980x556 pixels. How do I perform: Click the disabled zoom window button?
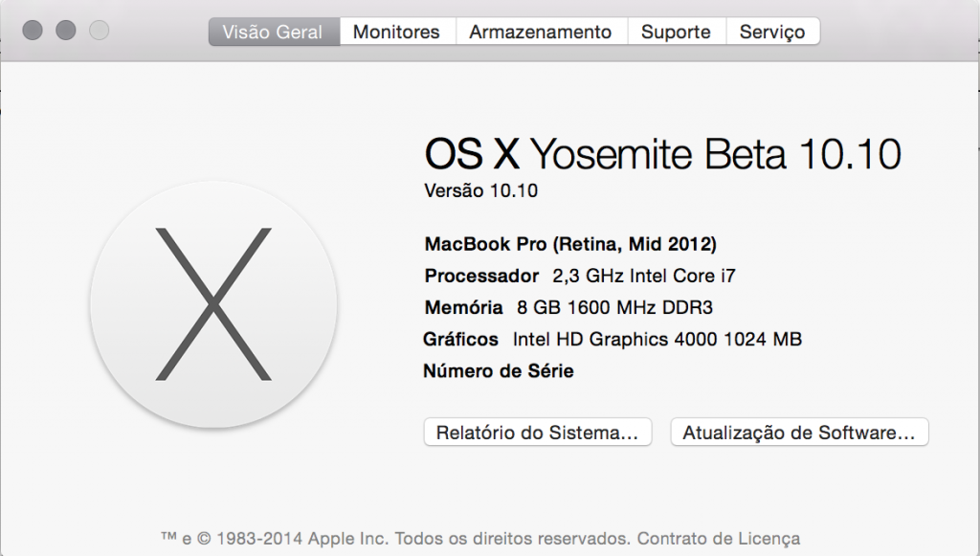(99, 30)
